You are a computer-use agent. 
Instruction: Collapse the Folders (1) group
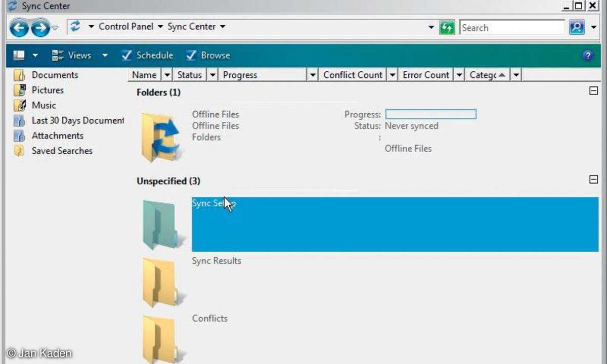594,92
